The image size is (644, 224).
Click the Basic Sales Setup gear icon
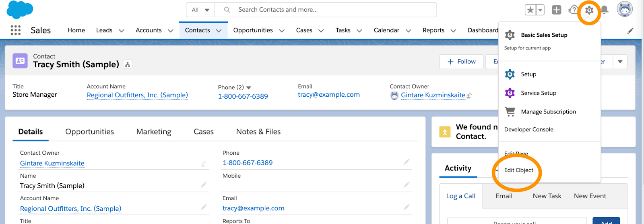click(x=510, y=35)
